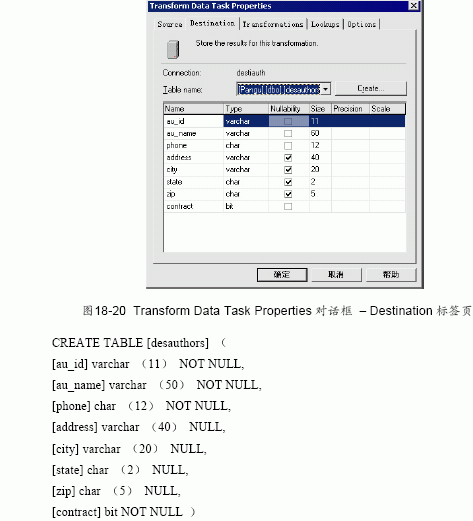Uncheck nullability for the zip column
Viewport: 473px width, 521px height.
coord(288,194)
